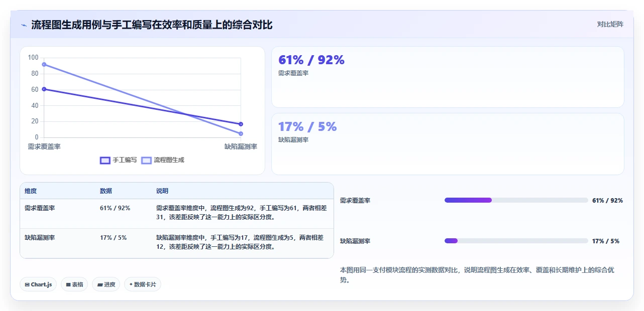
Task: Click the 流程图生成 data point at 需求覆盖率
Action: point(44,64)
